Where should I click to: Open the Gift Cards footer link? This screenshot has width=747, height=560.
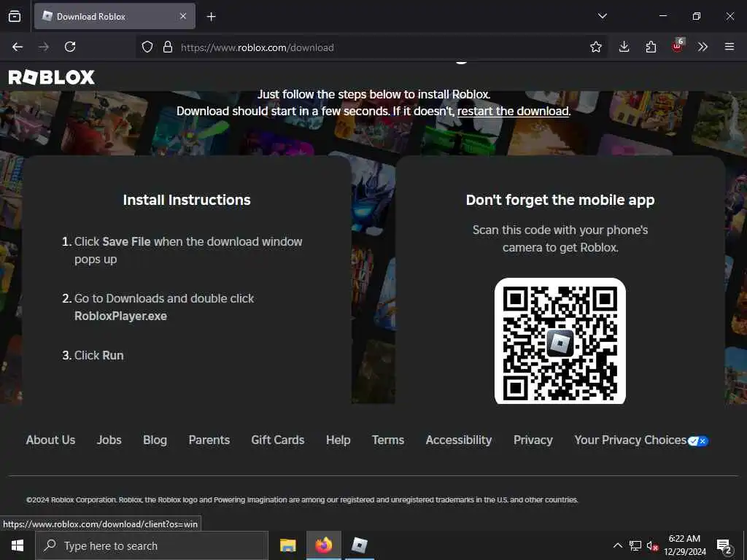[278, 440]
